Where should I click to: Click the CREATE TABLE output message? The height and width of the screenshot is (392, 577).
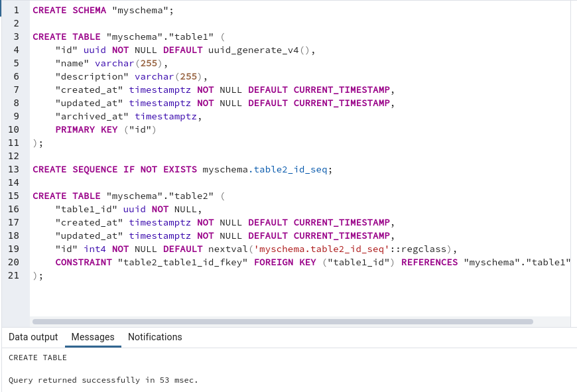(x=36, y=357)
